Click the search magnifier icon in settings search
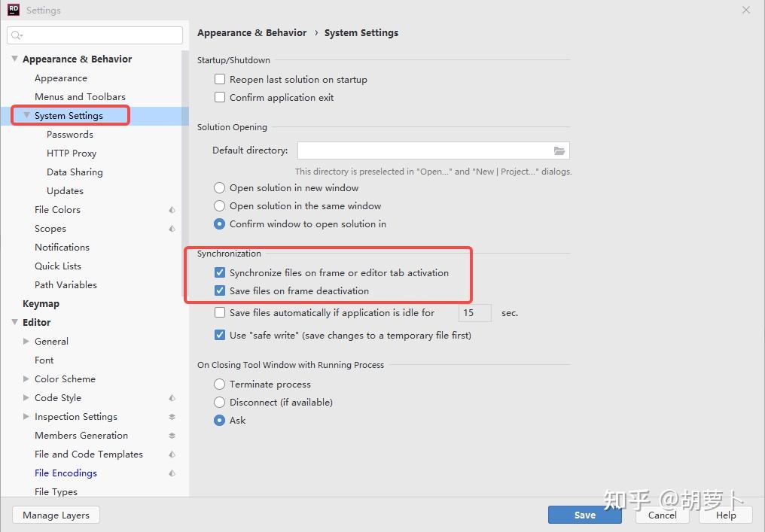The height and width of the screenshot is (532, 765). point(17,35)
